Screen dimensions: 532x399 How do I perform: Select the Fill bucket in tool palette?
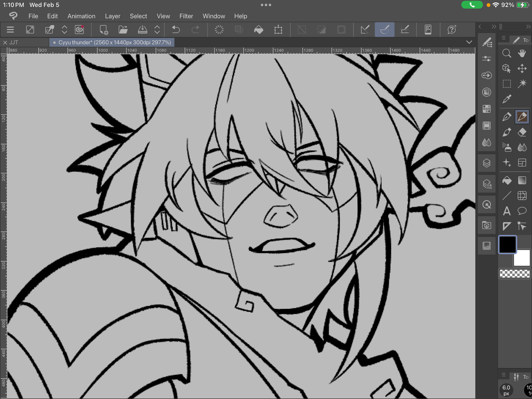(507, 181)
